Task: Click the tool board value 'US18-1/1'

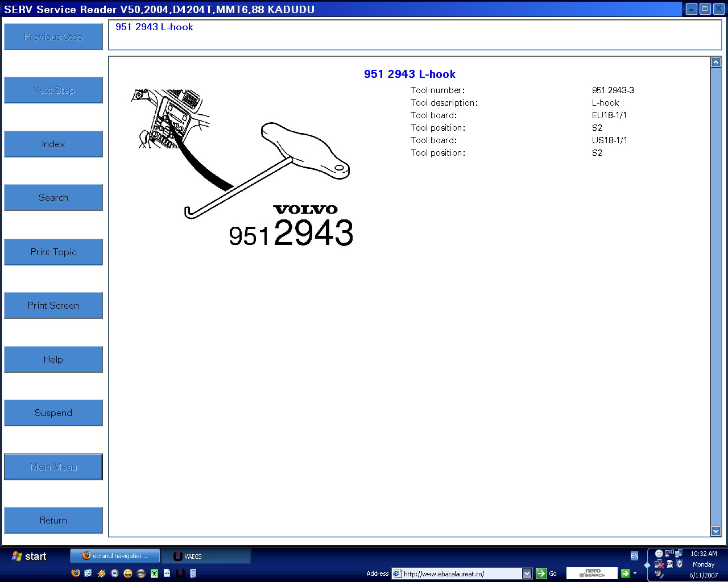Action: 610,140
